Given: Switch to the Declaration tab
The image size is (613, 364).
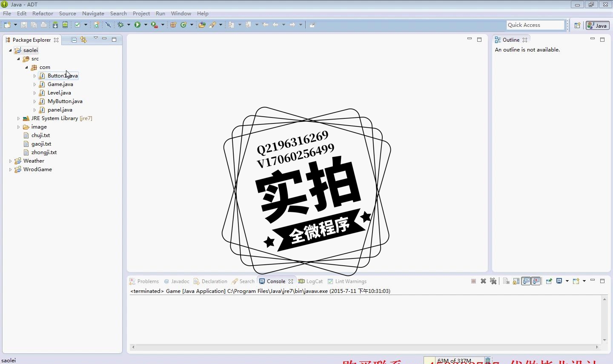Looking at the screenshot, I should (210, 281).
